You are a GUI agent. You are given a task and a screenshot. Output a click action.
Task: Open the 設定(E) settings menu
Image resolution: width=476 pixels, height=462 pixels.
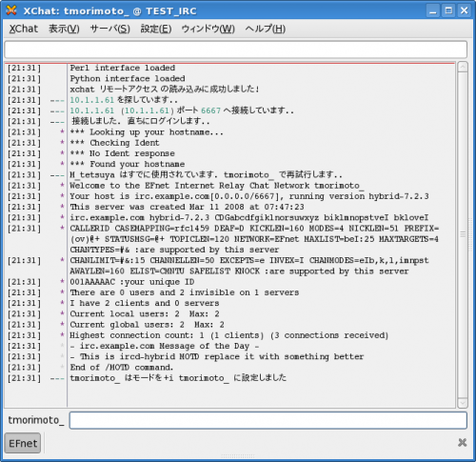156,29
